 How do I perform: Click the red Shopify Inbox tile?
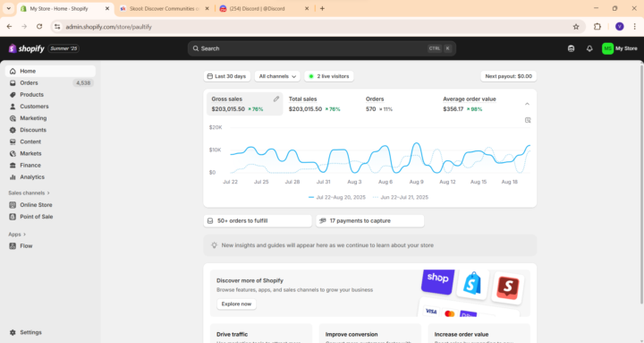(508, 287)
